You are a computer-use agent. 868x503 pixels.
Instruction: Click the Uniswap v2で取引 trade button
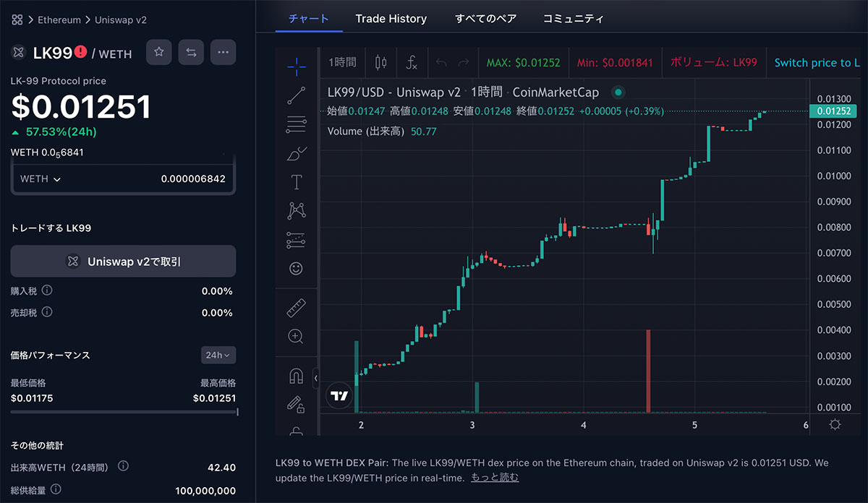point(123,261)
